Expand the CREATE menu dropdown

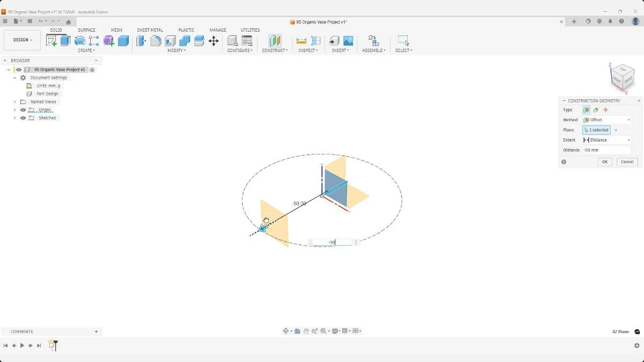tap(86, 50)
